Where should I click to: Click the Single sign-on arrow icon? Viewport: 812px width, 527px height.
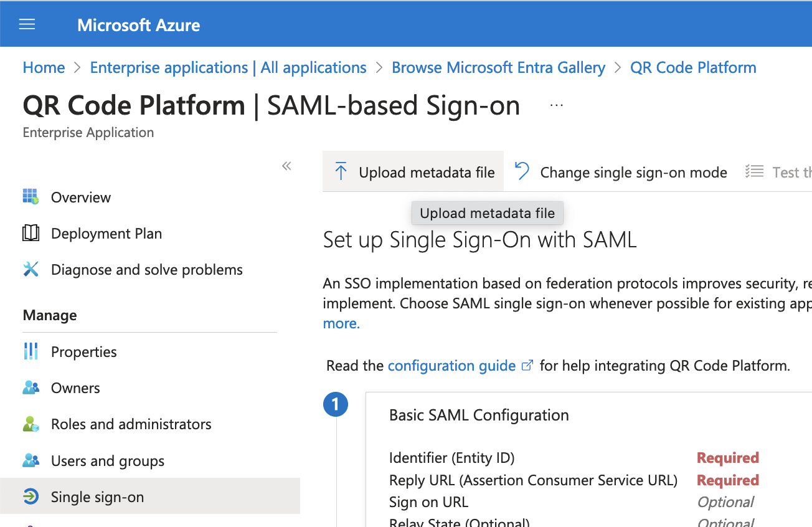point(31,496)
